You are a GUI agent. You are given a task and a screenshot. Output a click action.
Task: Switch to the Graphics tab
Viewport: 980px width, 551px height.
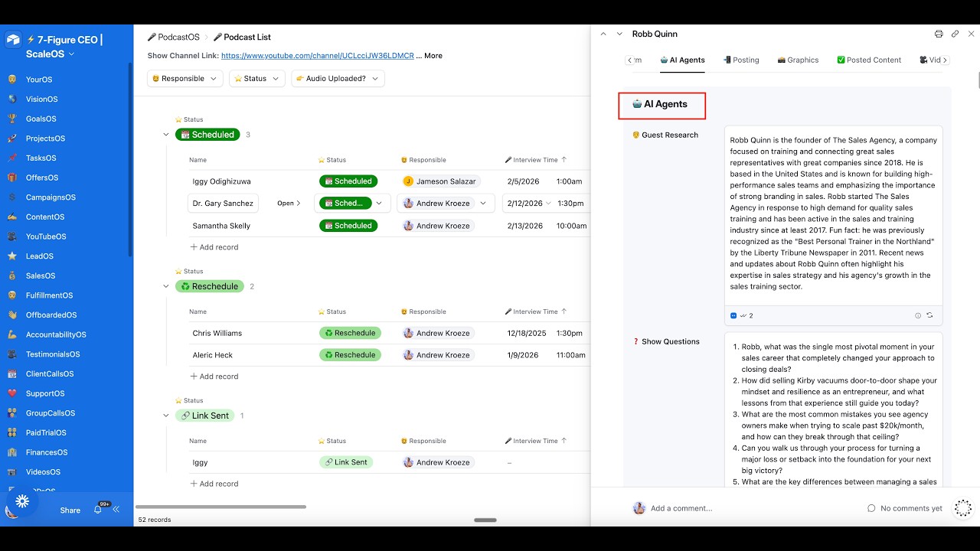tap(798, 60)
